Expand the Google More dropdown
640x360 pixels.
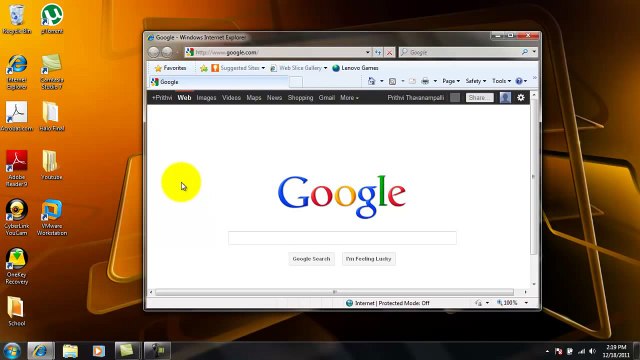point(349,98)
